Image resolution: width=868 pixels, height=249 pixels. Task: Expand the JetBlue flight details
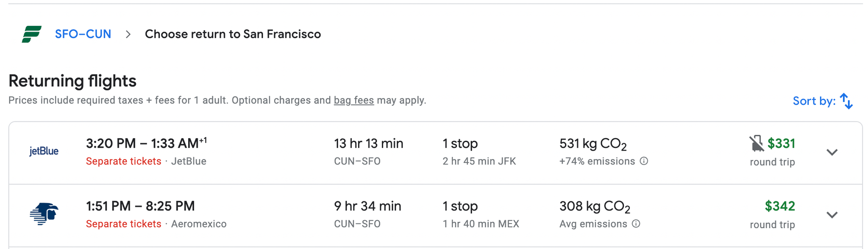[832, 151]
